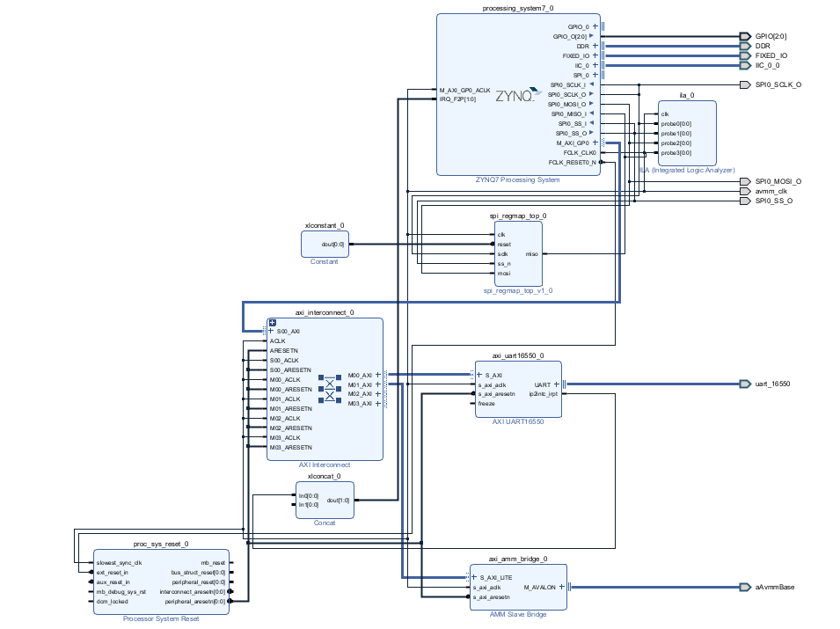The image size is (840, 629).
Task: Select the SPI0_MOSI_O output port symbol
Action: [x=745, y=181]
